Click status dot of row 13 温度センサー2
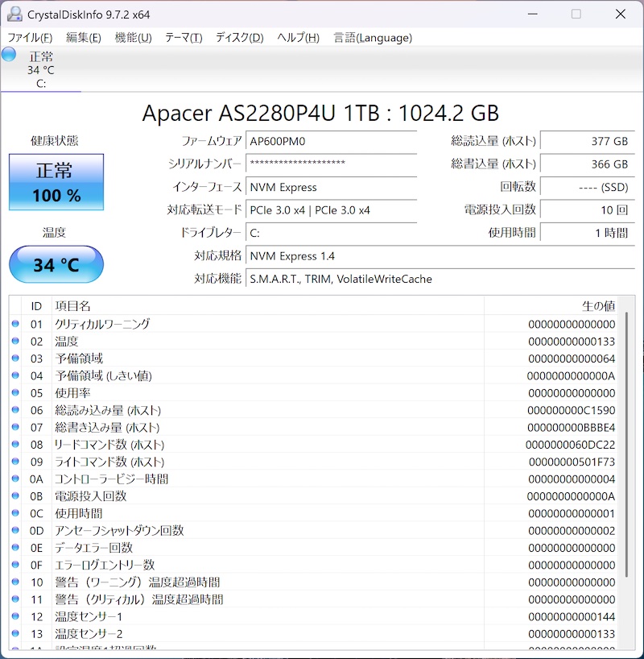The width and height of the screenshot is (644, 659). click(x=15, y=634)
